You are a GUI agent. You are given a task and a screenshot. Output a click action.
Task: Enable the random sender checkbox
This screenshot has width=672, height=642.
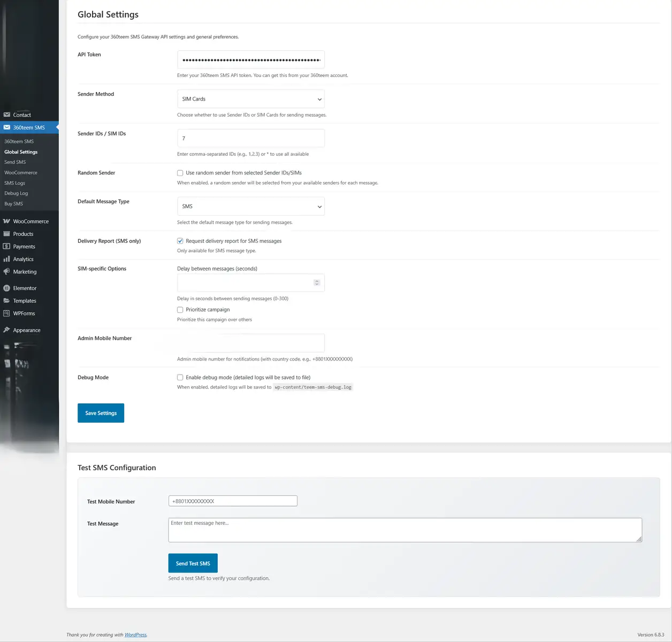point(180,173)
